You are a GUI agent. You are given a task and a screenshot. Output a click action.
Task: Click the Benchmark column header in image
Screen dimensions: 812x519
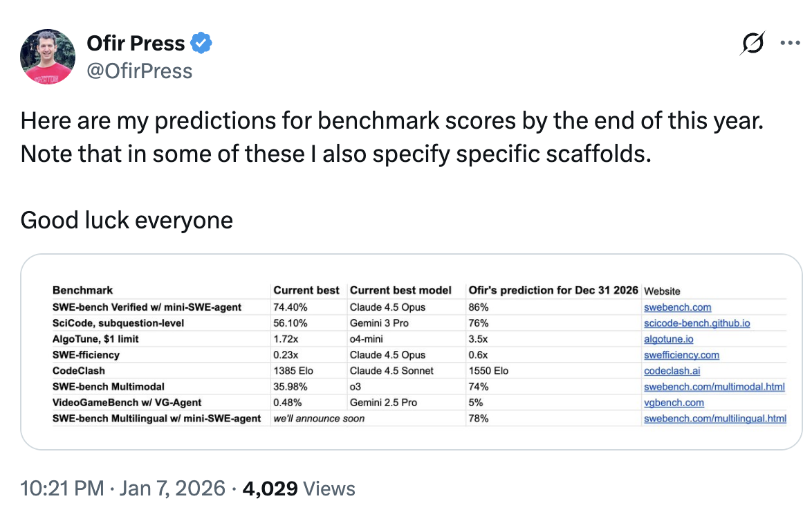(82, 290)
